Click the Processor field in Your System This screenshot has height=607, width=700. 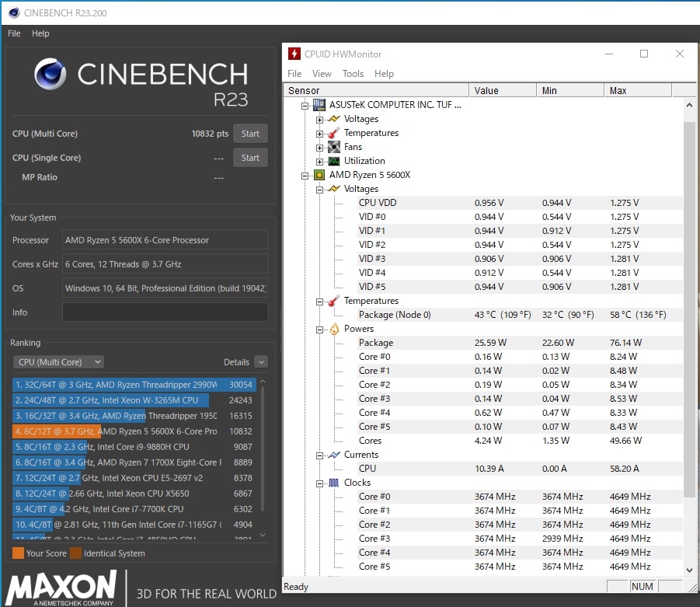[165, 240]
